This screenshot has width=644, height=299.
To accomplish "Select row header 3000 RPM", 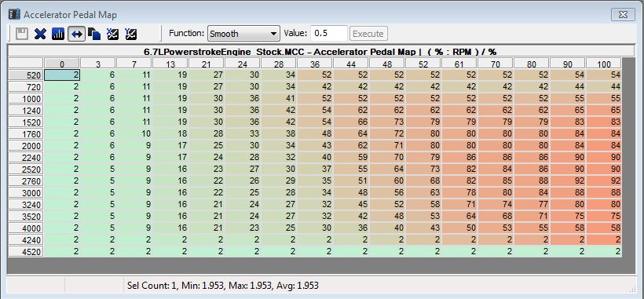I will click(25, 193).
